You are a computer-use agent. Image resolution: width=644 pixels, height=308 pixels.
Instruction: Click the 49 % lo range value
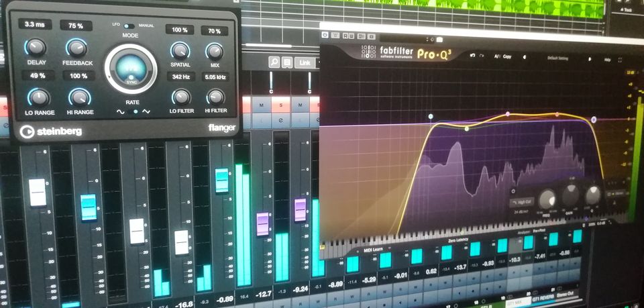[38, 75]
